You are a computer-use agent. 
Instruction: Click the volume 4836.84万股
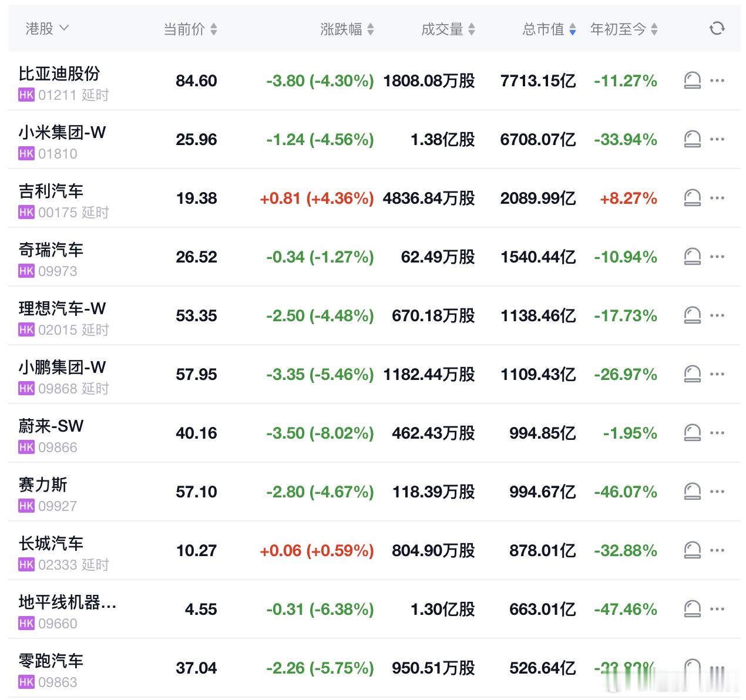pyautogui.click(x=429, y=198)
